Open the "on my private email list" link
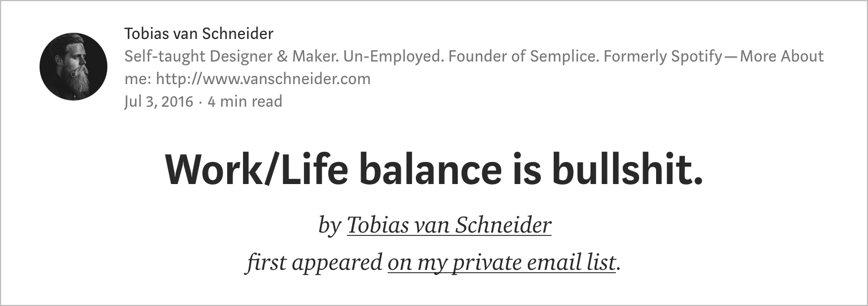This screenshot has width=868, height=306. click(502, 263)
